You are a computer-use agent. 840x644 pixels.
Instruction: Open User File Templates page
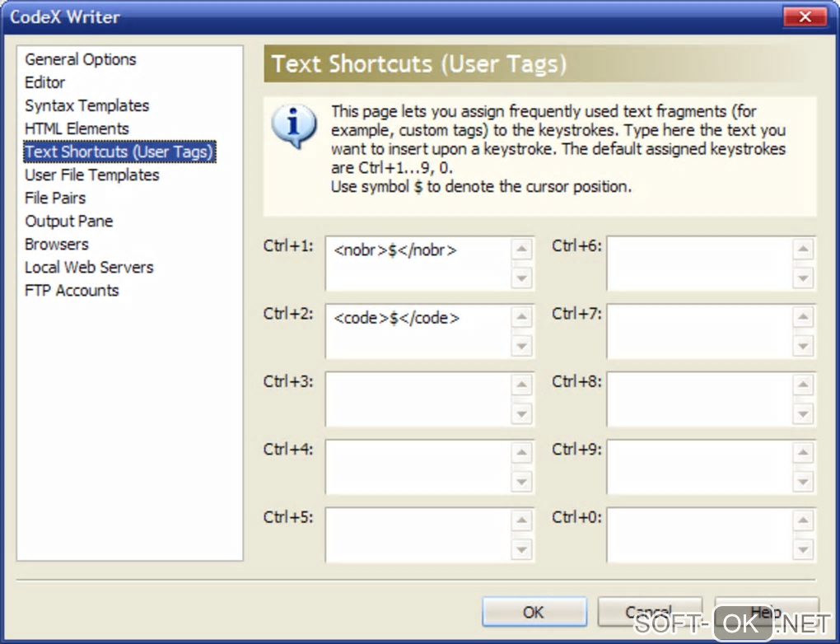click(91, 175)
